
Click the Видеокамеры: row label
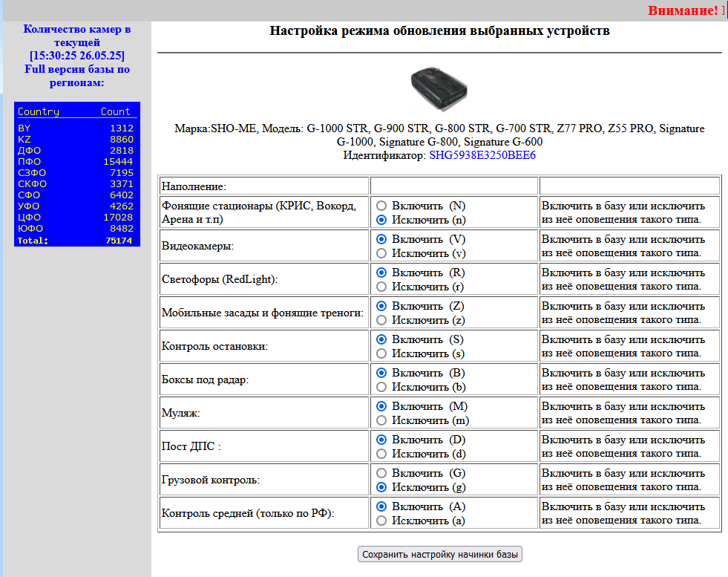click(x=198, y=247)
